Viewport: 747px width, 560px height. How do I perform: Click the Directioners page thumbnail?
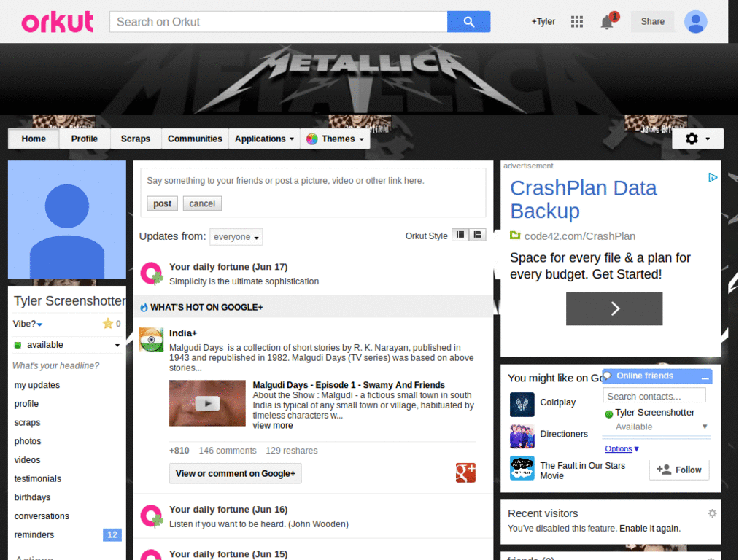point(522,436)
